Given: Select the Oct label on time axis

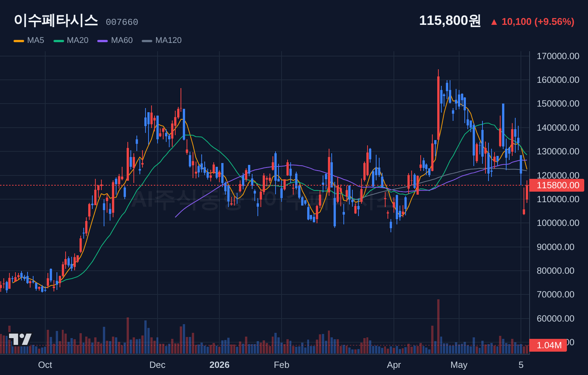Looking at the screenshot, I should click(45, 365).
